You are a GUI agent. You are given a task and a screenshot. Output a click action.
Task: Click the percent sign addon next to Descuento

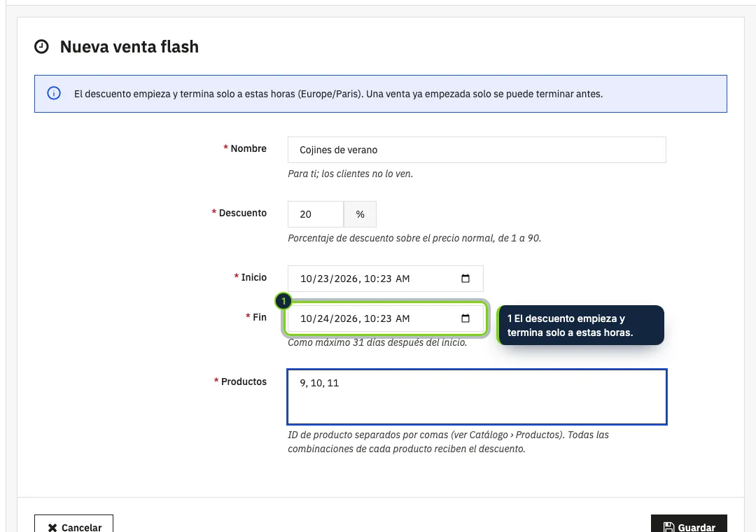pyautogui.click(x=360, y=214)
